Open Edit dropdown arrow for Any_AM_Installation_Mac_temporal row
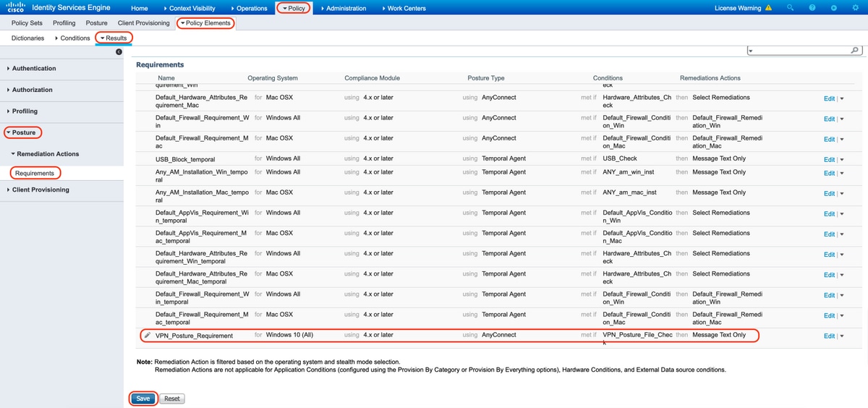This screenshot has height=408, width=868. pos(842,194)
